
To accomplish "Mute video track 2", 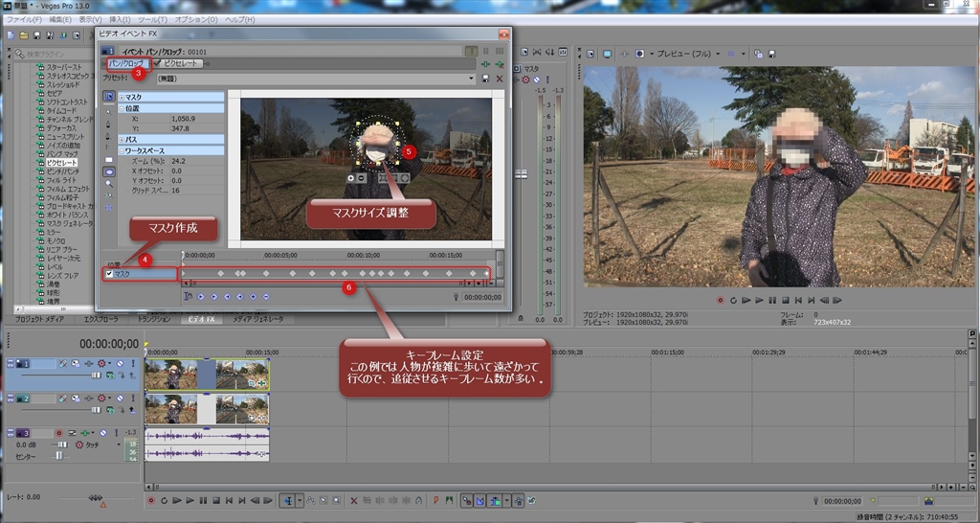I will (x=120, y=398).
